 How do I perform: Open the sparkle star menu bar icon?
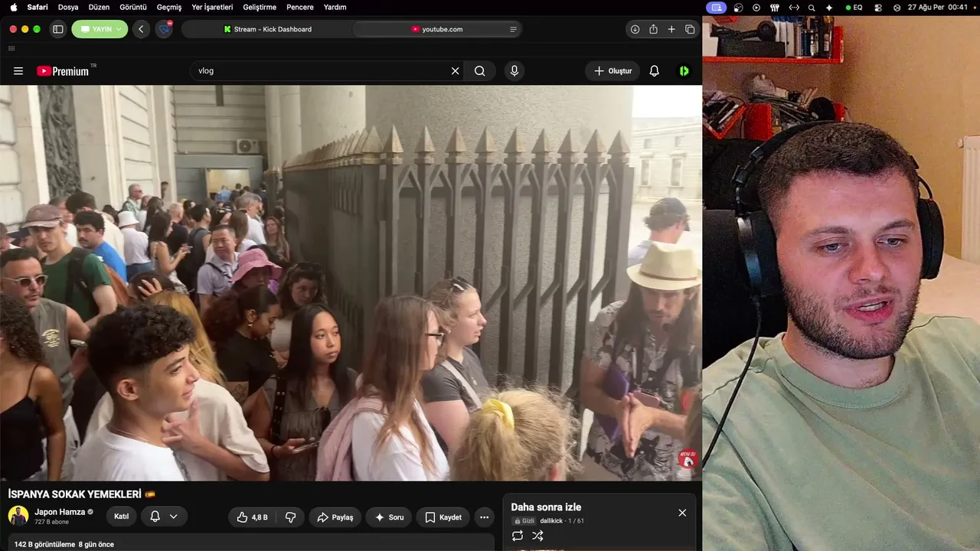829,7
